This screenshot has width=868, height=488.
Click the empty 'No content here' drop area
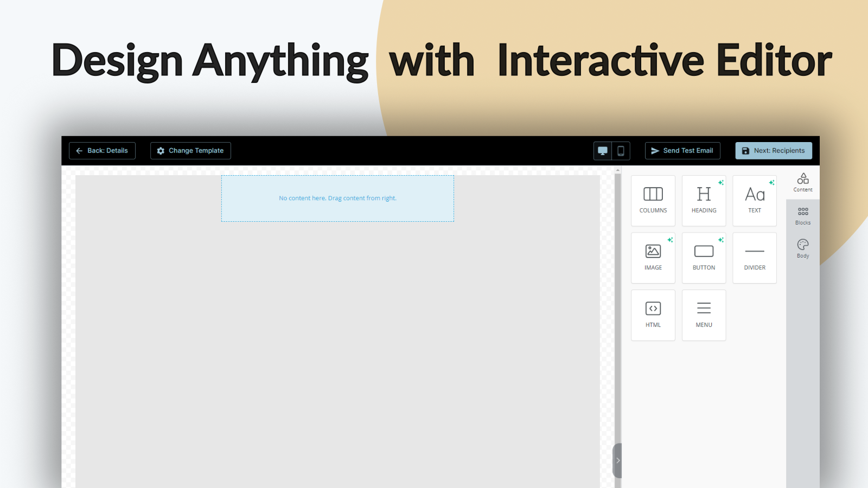(x=337, y=198)
